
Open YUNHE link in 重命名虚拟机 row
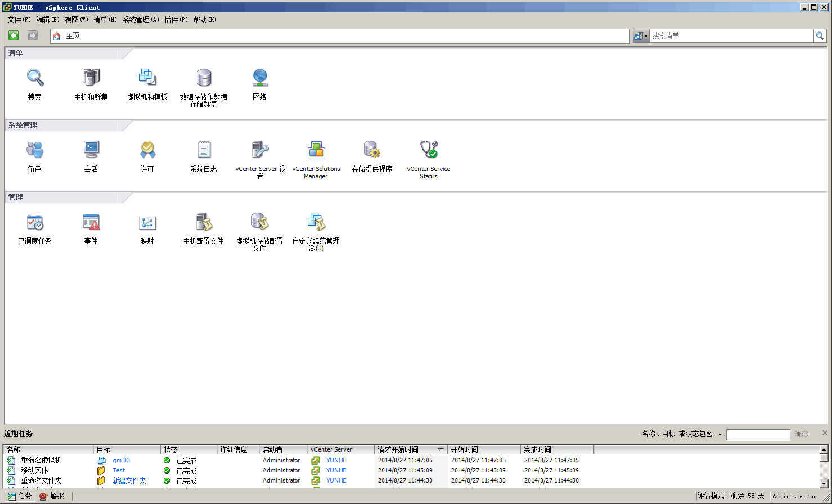tap(336, 460)
